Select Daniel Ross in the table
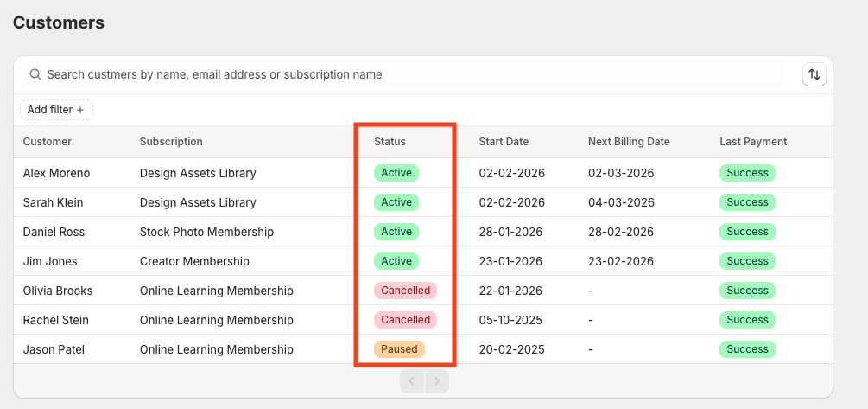 coord(54,232)
